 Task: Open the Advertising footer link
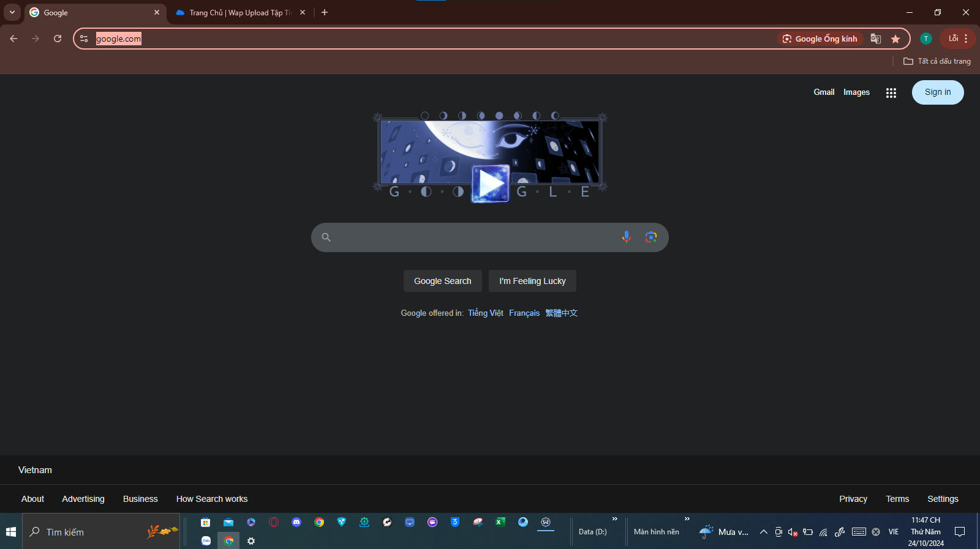83,499
